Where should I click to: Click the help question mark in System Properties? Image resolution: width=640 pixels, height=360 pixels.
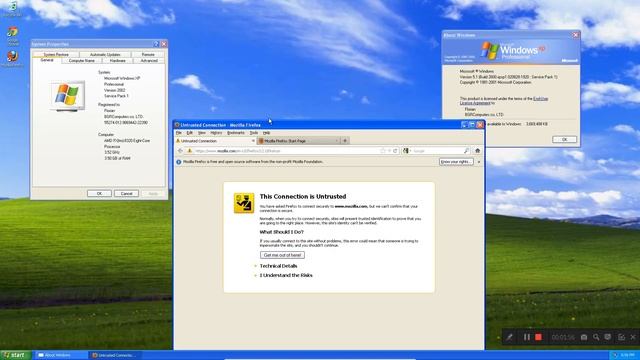point(156,44)
